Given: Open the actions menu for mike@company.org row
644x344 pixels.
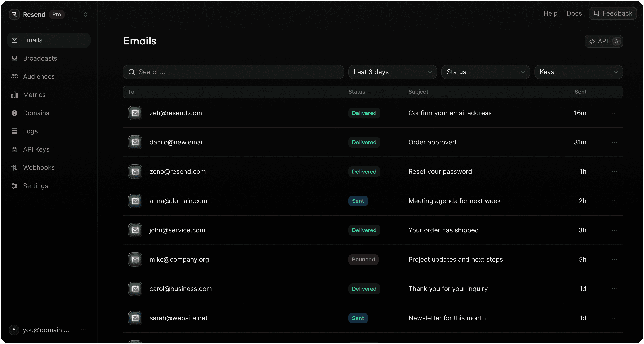Looking at the screenshot, I should click(x=615, y=260).
